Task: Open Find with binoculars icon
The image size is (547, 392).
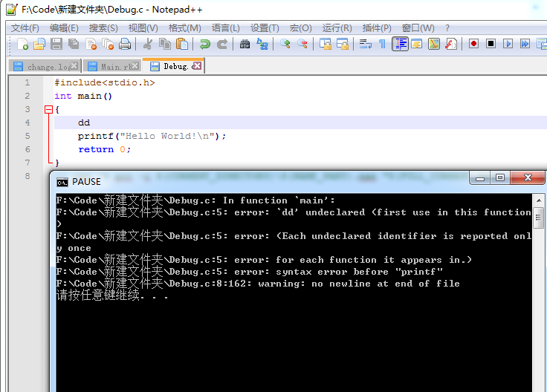Action: pyautogui.click(x=245, y=45)
